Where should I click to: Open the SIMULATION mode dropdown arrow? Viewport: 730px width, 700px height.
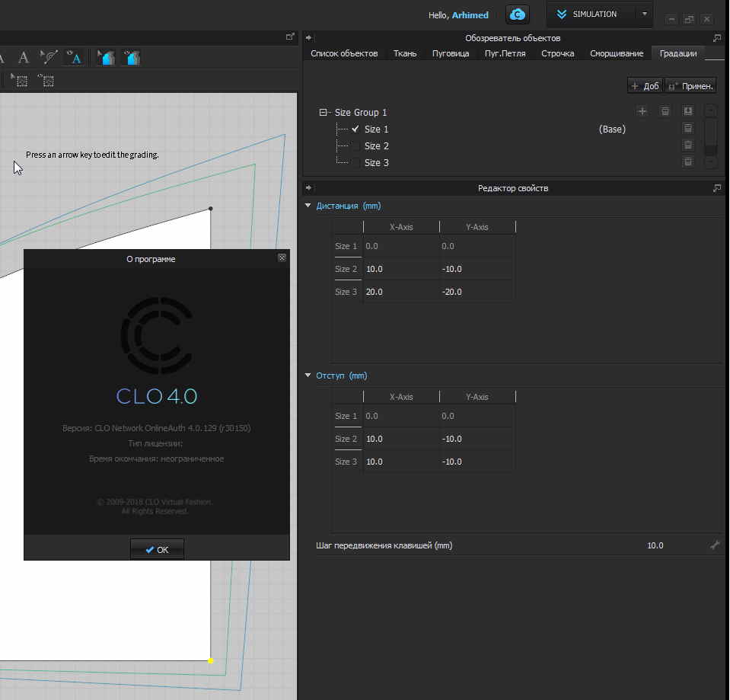tap(644, 14)
